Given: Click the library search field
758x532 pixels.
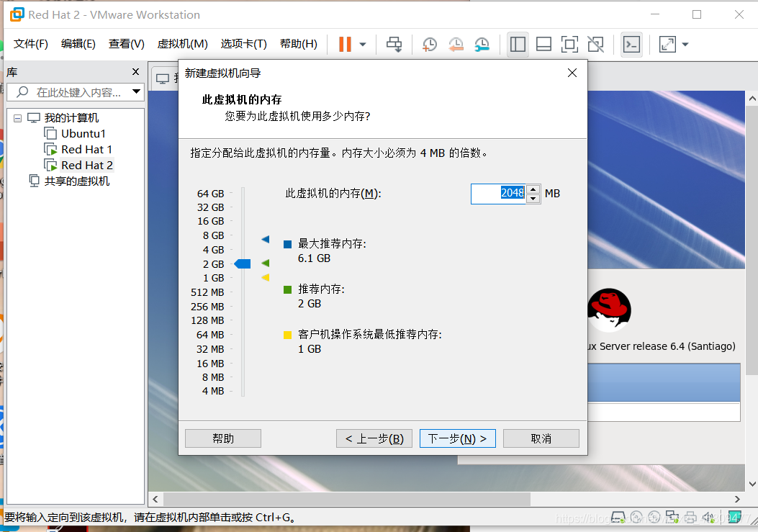Looking at the screenshot, I should pos(75,92).
